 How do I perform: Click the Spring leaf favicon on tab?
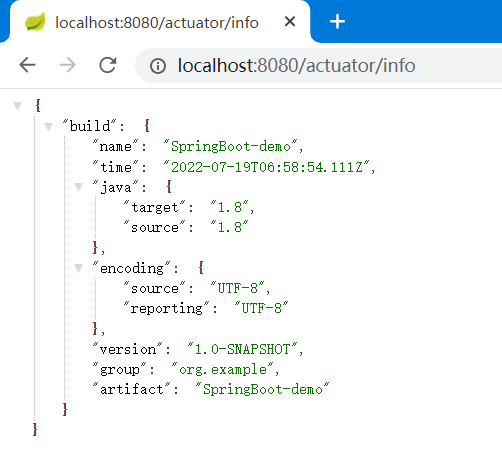(x=35, y=22)
